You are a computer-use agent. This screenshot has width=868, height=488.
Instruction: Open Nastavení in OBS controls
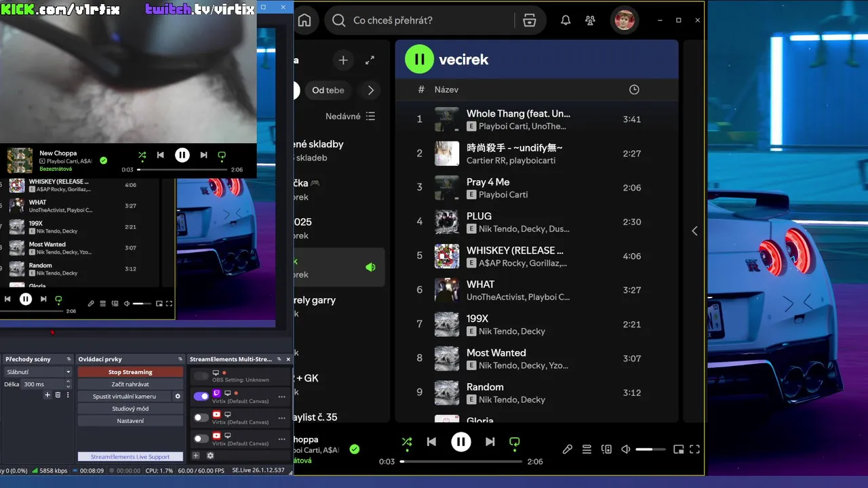130,421
